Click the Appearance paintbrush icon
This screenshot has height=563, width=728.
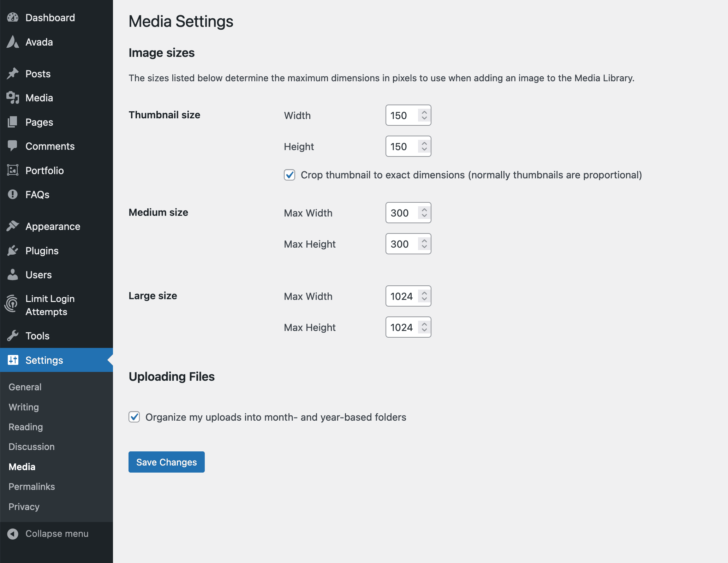coord(13,226)
